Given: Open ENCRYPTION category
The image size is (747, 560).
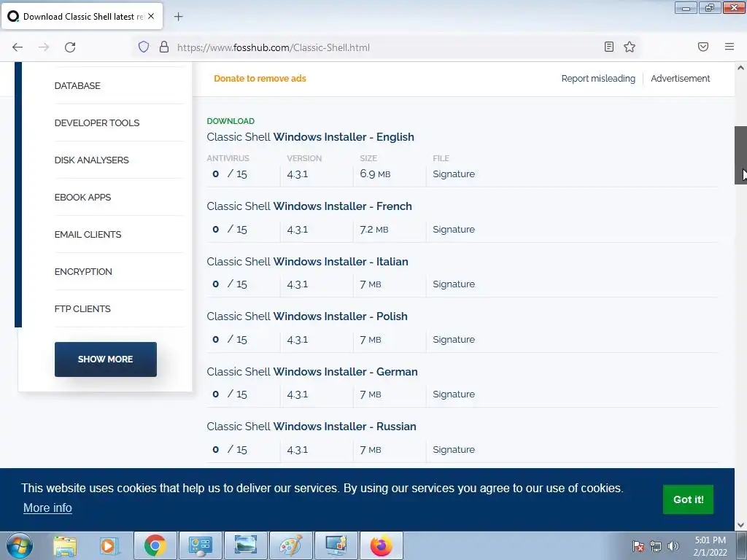Looking at the screenshot, I should (x=83, y=271).
